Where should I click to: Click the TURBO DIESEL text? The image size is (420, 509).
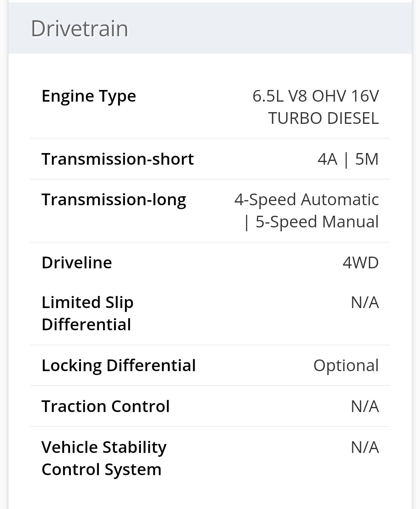click(x=323, y=118)
